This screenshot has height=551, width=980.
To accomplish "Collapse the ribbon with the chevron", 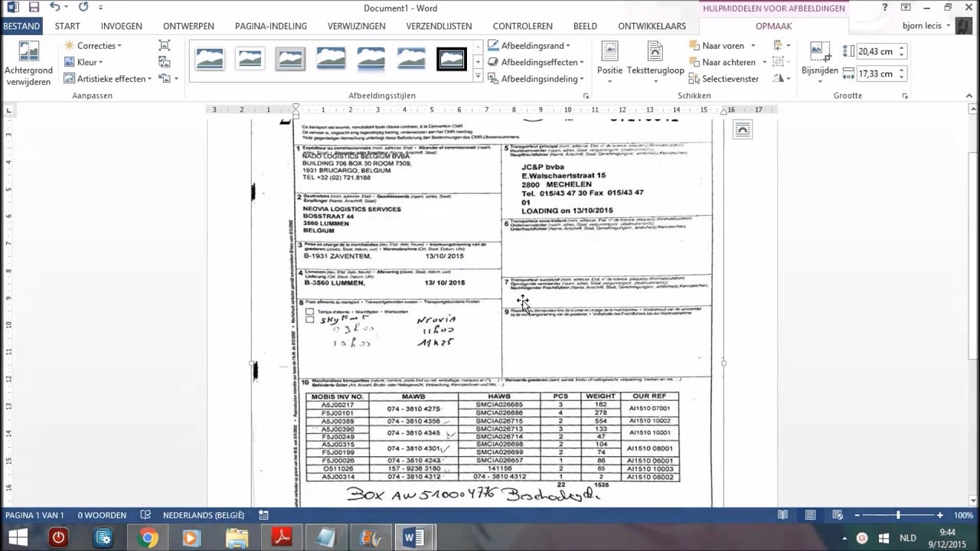I will tap(969, 96).
